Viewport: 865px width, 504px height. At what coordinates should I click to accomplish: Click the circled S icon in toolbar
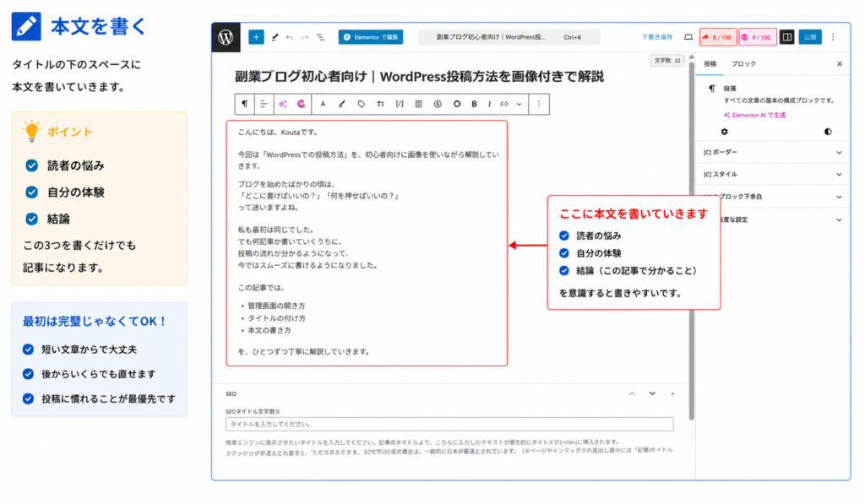click(438, 104)
